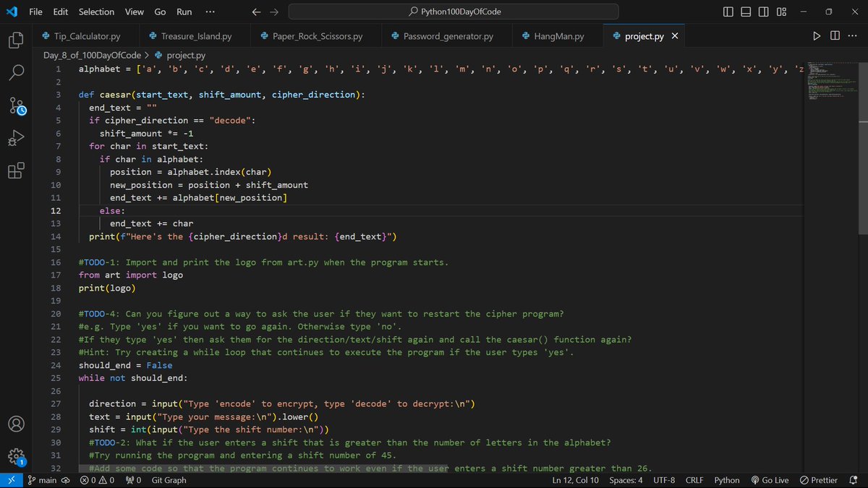Expand the overflow menu ellipsis in menu bar
868x488 pixels.
click(x=210, y=12)
